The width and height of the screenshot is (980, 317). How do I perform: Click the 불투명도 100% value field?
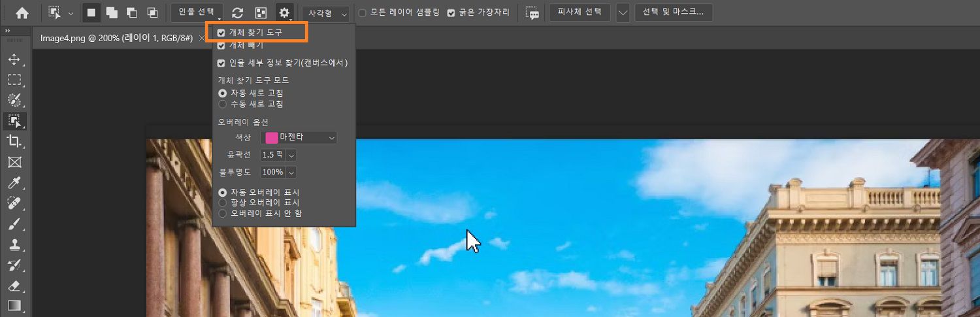272,172
